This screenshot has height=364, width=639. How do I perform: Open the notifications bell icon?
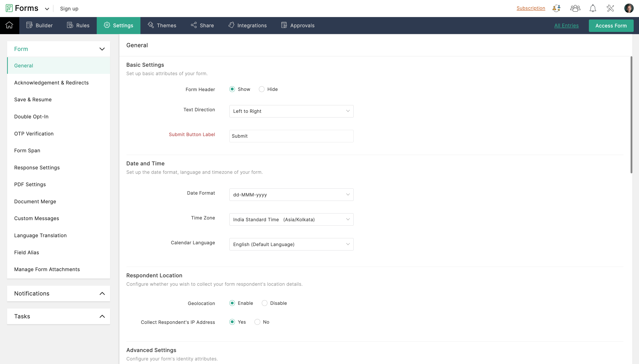coord(593,8)
